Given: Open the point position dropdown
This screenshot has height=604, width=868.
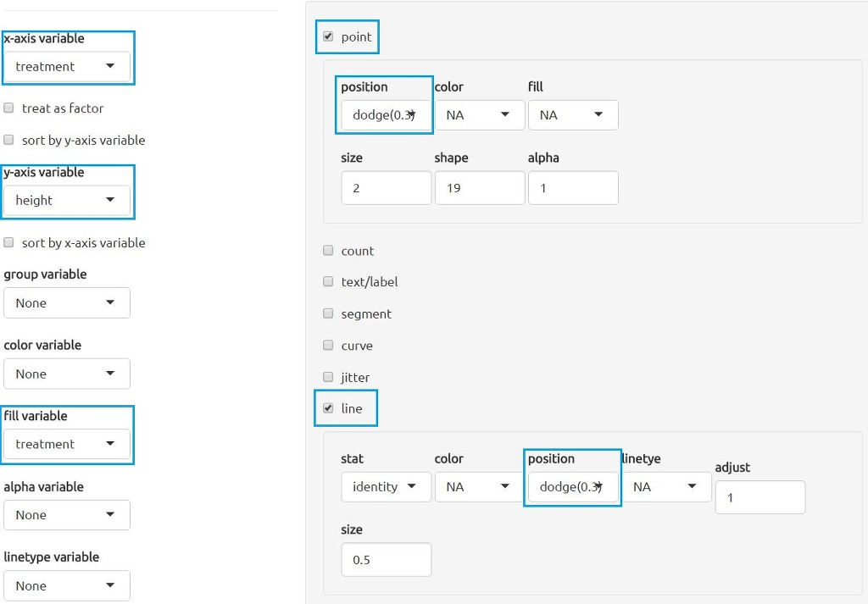Looking at the screenshot, I should pyautogui.click(x=386, y=115).
